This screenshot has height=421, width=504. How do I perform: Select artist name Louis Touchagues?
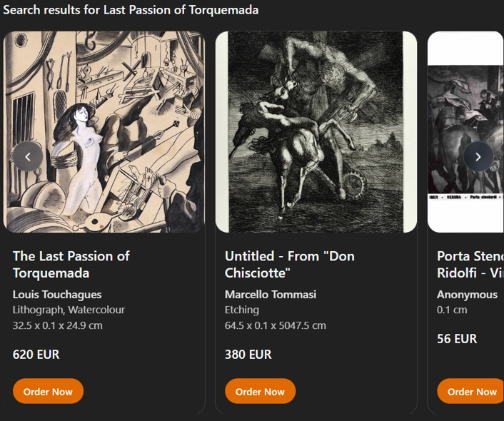pyautogui.click(x=57, y=294)
